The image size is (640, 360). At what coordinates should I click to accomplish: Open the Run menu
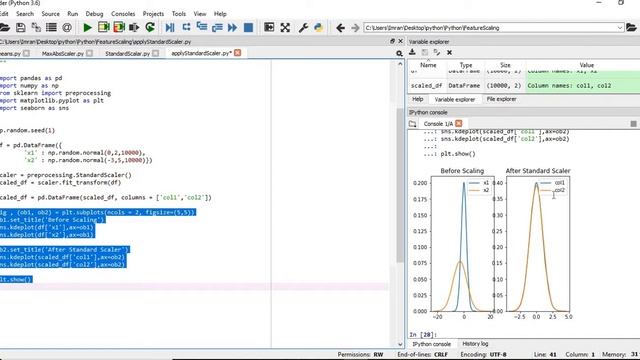[x=73, y=14]
